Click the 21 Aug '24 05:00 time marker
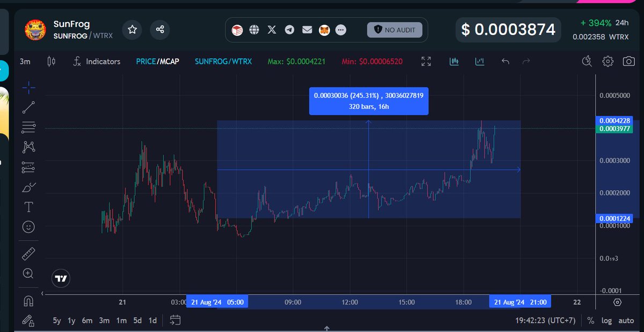 [217, 302]
